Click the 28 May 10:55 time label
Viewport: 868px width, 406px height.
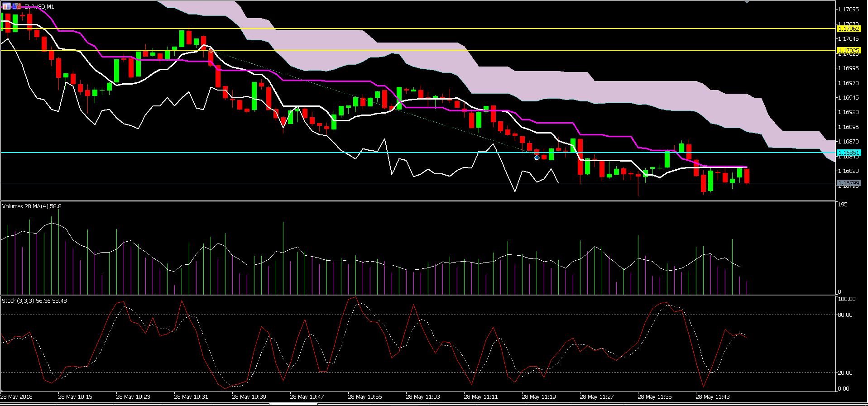click(x=365, y=397)
